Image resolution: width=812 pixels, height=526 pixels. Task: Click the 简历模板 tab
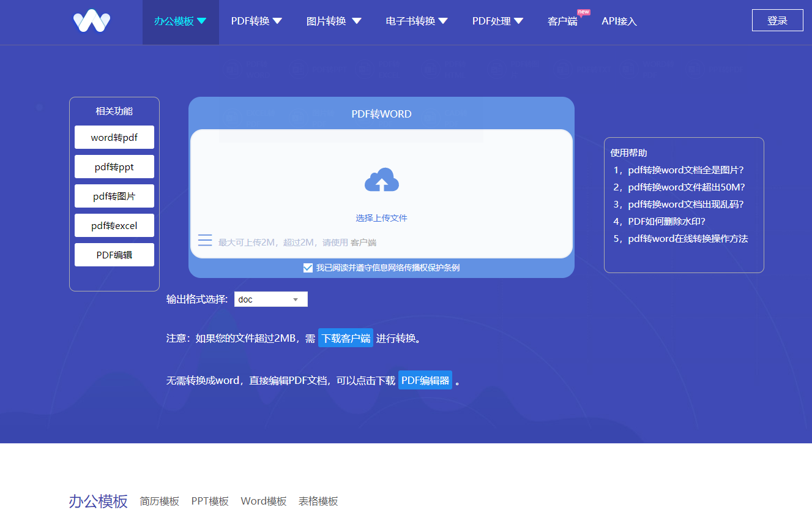click(x=159, y=502)
